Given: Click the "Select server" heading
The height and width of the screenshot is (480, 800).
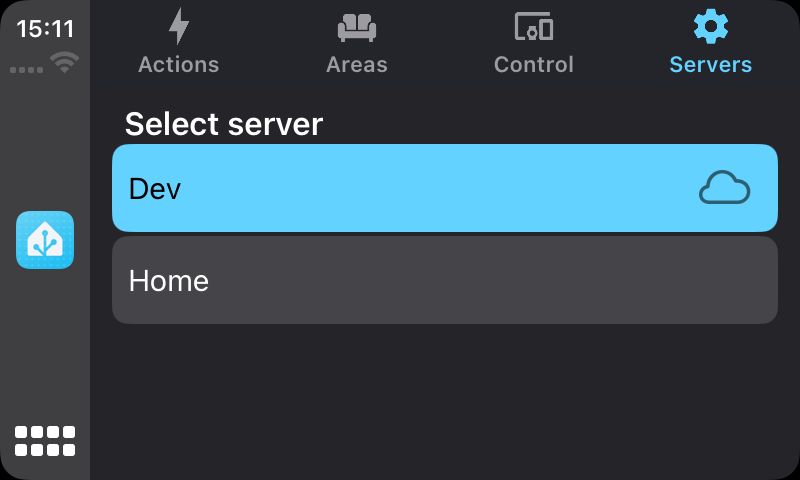Looking at the screenshot, I should [224, 125].
